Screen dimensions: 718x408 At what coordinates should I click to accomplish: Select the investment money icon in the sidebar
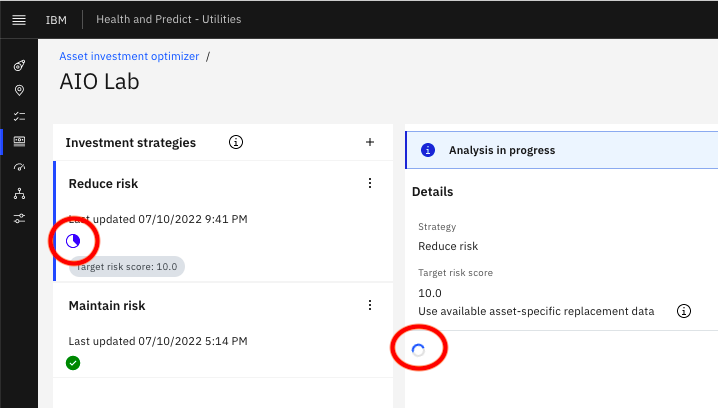tap(19, 141)
